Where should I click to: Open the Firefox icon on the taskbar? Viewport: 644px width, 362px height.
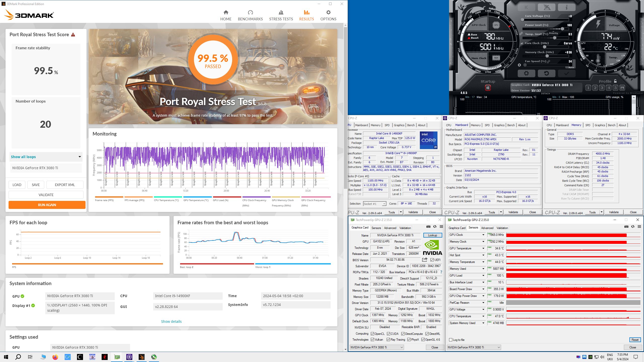(x=55, y=357)
